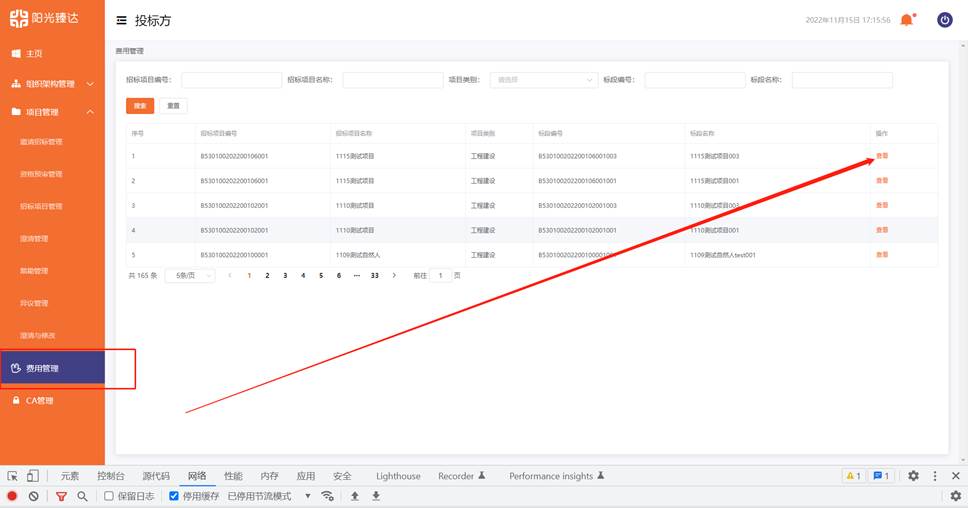Click the DevTools issues message badge
This screenshot has width=968, height=508.
pos(881,476)
